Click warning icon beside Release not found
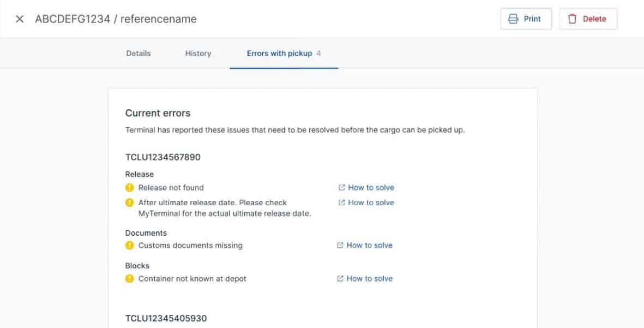644x328 pixels. click(x=129, y=188)
